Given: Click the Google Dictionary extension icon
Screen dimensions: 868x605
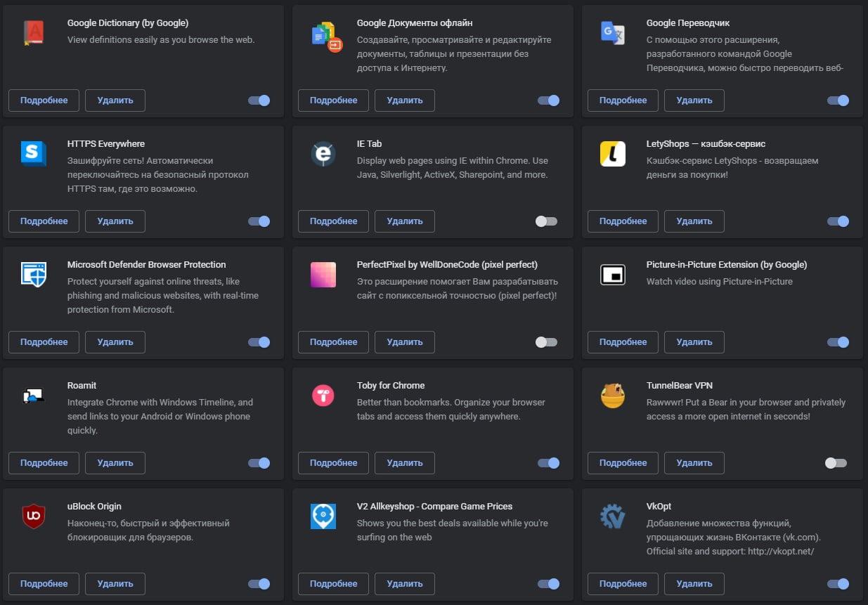Looking at the screenshot, I should click(x=34, y=33).
